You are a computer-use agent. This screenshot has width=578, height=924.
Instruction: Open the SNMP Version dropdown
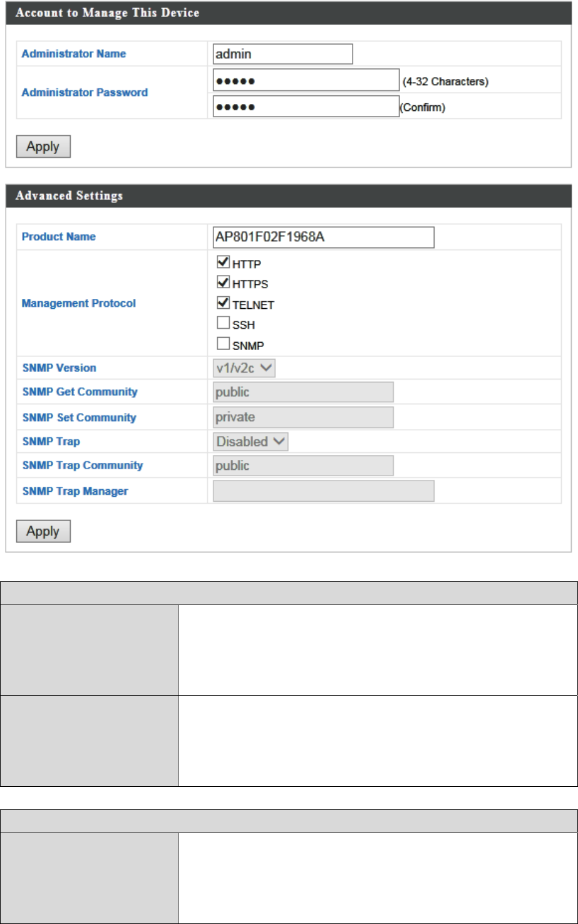click(244, 368)
